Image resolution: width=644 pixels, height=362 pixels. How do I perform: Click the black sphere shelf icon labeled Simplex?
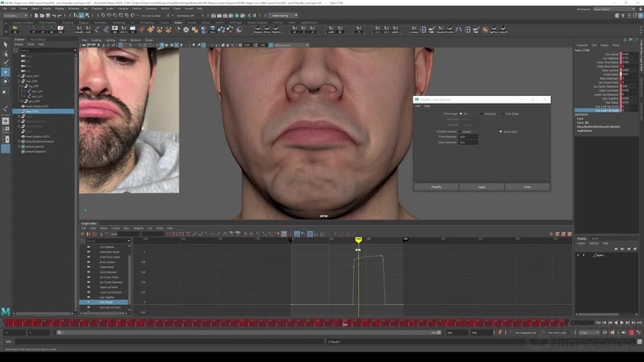click(258, 30)
